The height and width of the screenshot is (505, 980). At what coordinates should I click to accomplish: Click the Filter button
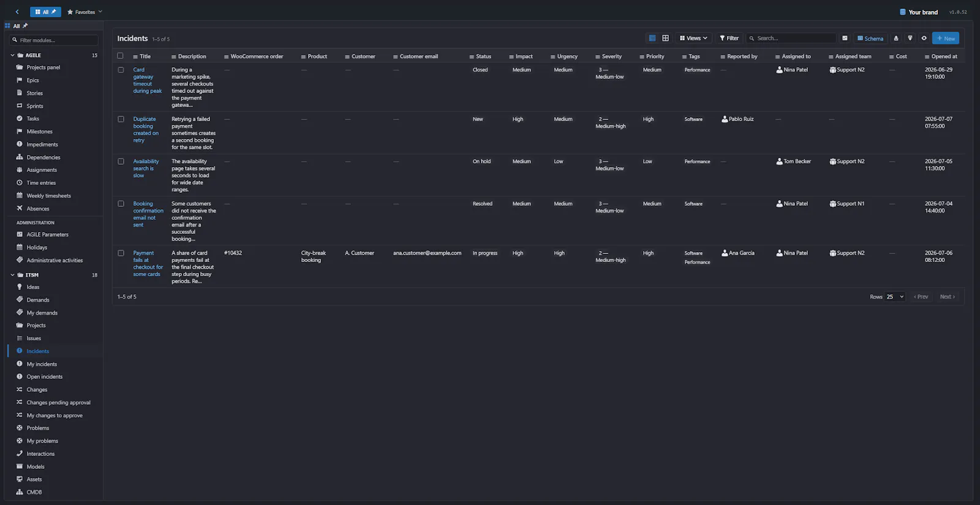[x=729, y=38]
